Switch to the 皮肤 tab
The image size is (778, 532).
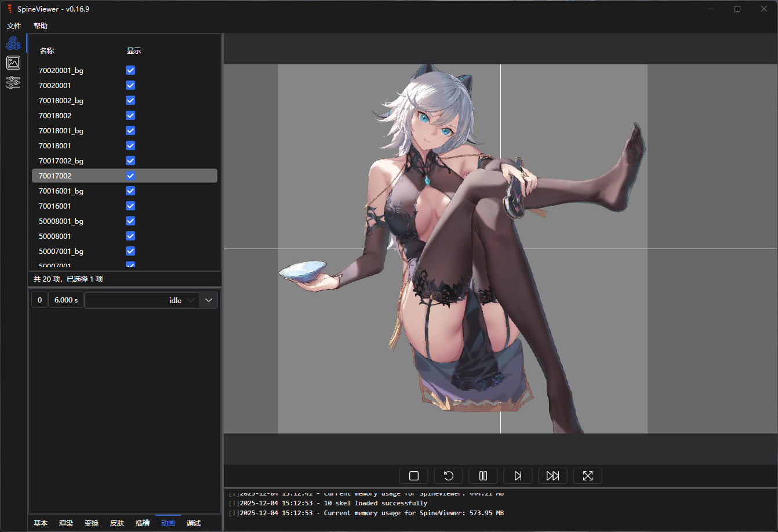coord(117,523)
